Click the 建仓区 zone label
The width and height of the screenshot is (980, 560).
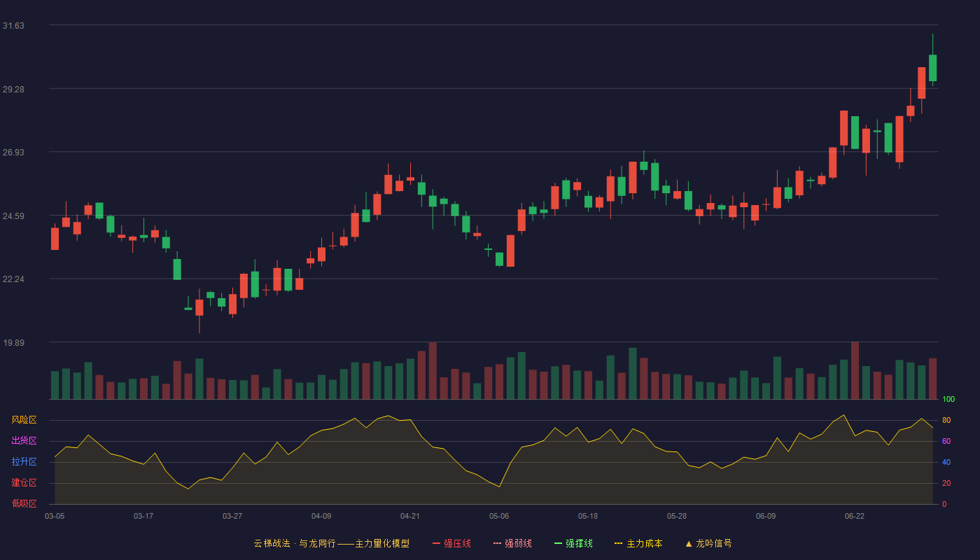(24, 483)
